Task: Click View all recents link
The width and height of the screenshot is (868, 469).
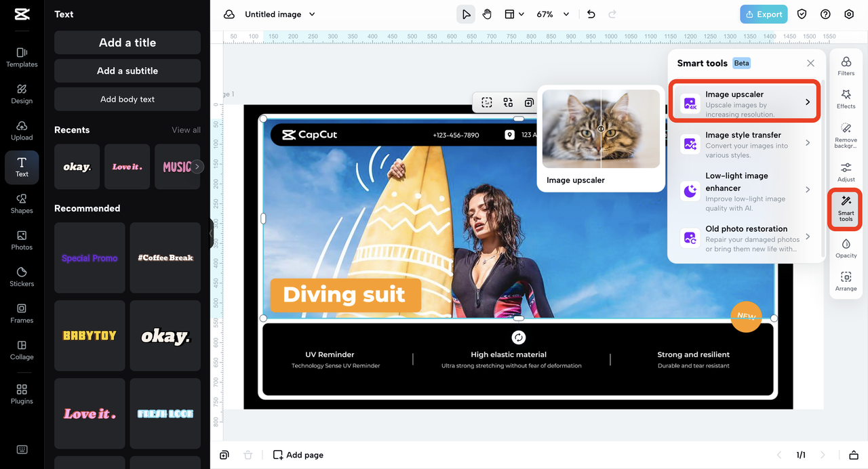Action: pos(186,130)
